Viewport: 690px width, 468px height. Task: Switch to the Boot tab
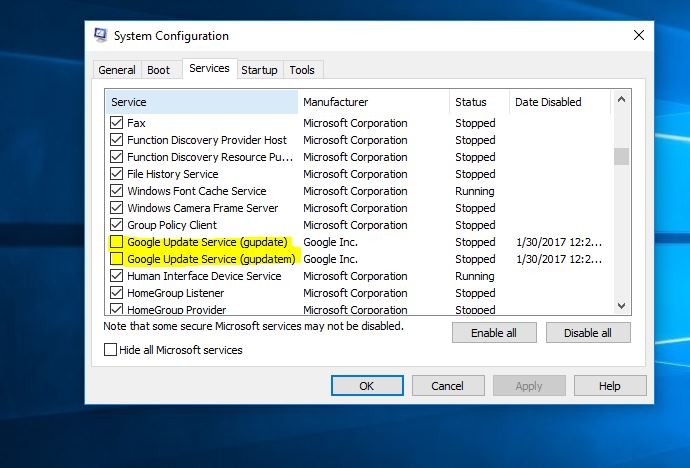coord(158,70)
